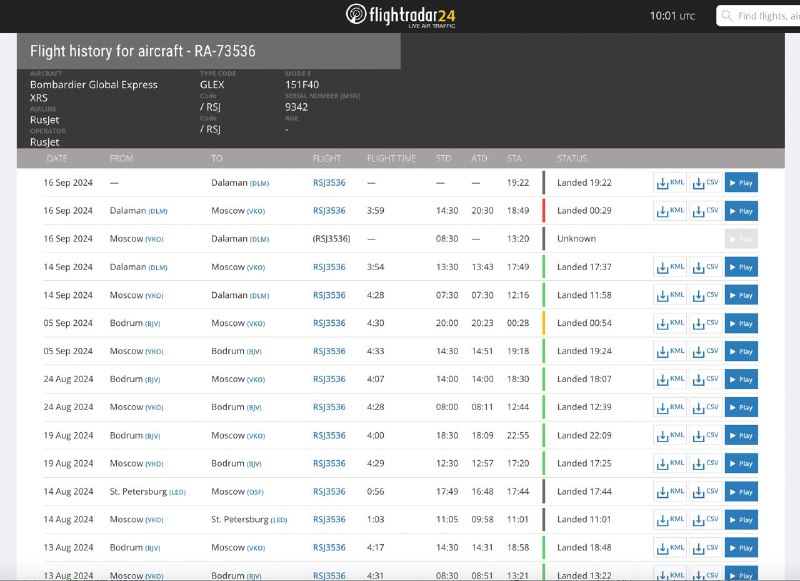Viewport: 800px width, 581px height.
Task: Download KML for flight landed 19:22
Action: 670,183
